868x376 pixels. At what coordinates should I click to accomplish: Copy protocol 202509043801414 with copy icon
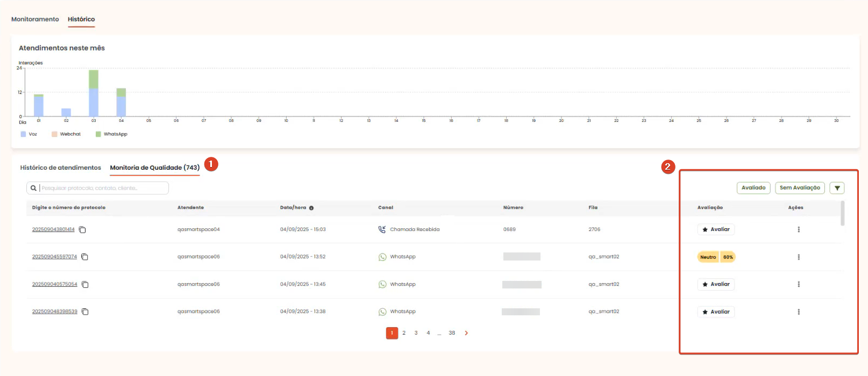click(82, 230)
